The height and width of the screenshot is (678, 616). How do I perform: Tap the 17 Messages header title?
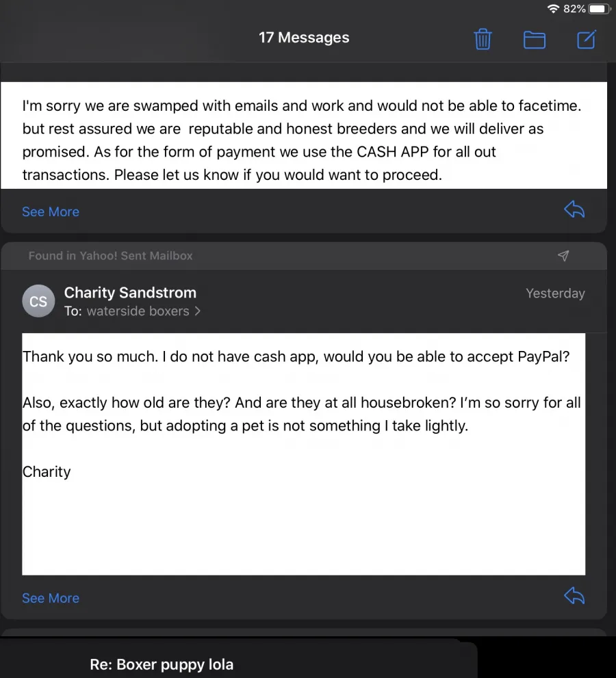(304, 38)
